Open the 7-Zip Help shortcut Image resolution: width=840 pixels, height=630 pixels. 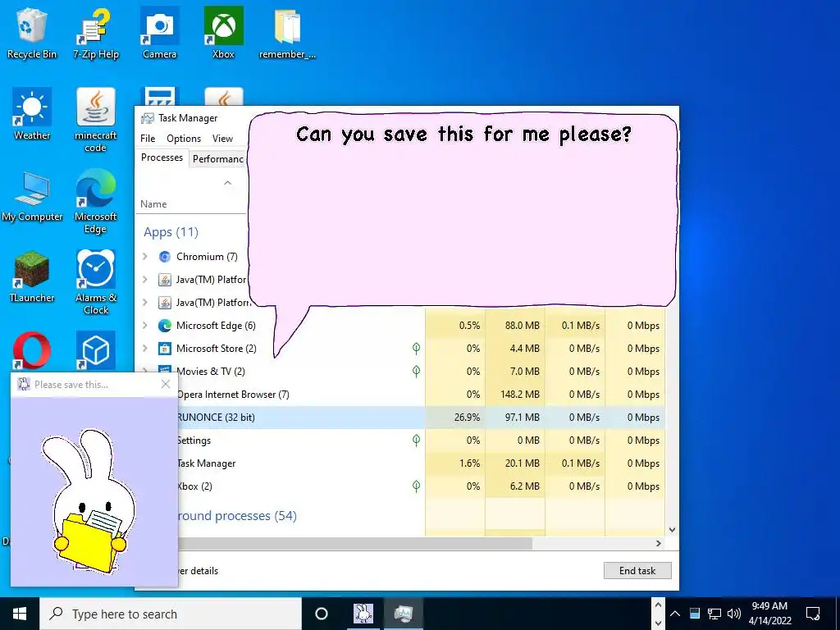pyautogui.click(x=95, y=33)
